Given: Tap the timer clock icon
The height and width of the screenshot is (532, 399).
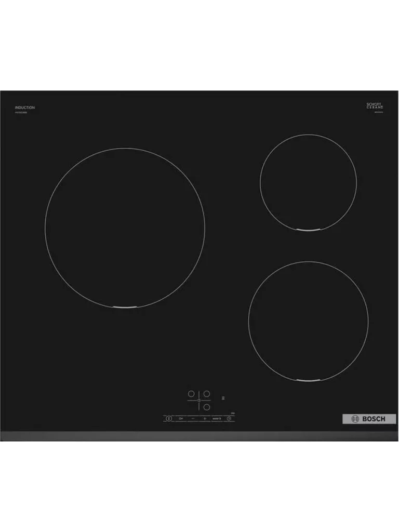Looking at the screenshot, I should (x=229, y=418).
